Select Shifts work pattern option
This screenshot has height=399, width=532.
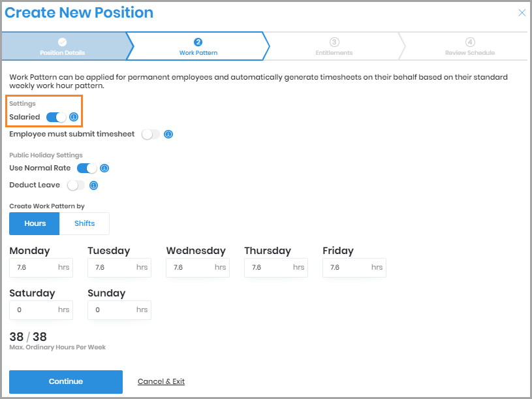(x=84, y=223)
